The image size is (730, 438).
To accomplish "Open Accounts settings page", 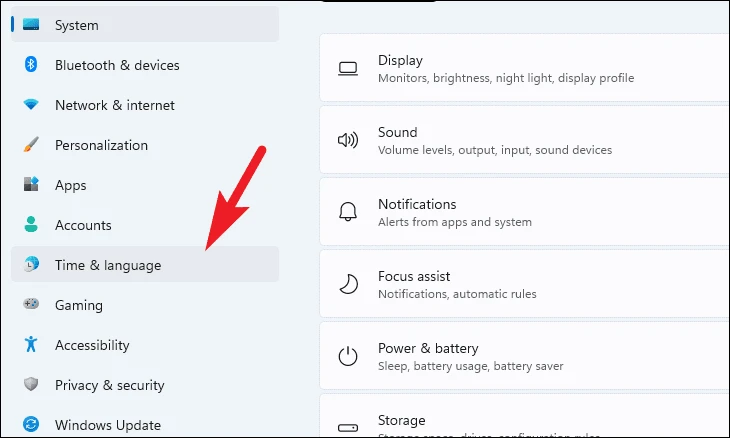I will [145, 225].
